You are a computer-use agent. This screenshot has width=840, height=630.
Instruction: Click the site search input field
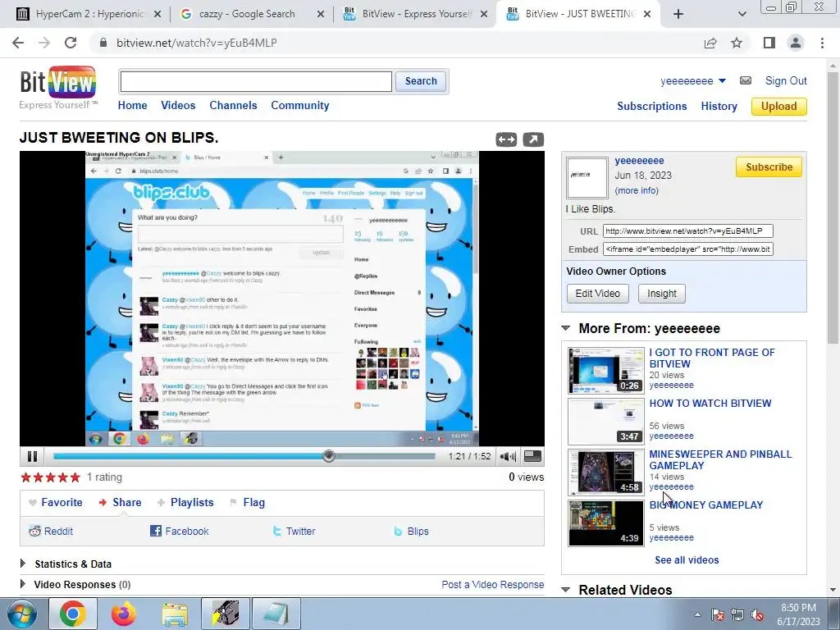click(256, 81)
